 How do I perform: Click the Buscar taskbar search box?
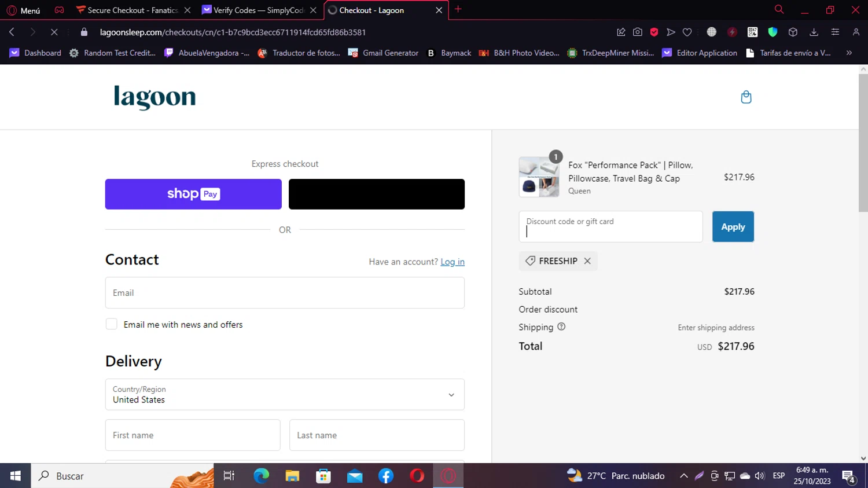coord(123,476)
